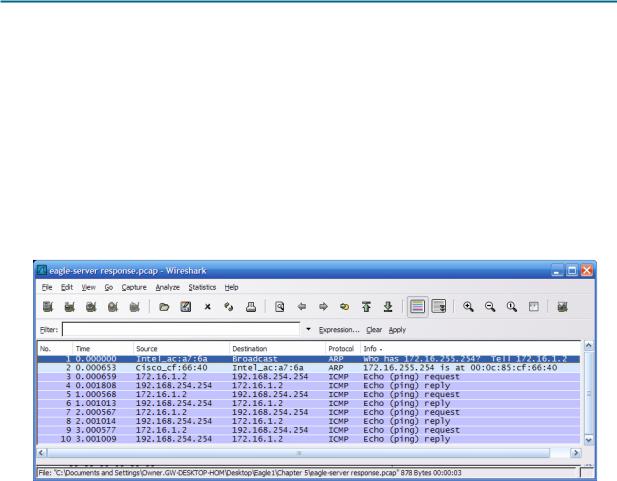Click the go to packet number icon
The height and width of the screenshot is (481, 617).
tap(345, 307)
